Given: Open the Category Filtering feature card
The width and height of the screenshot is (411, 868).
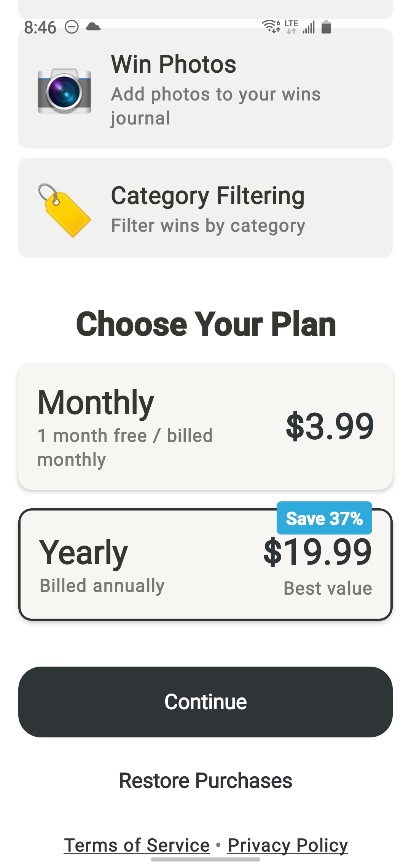Looking at the screenshot, I should 205,208.
